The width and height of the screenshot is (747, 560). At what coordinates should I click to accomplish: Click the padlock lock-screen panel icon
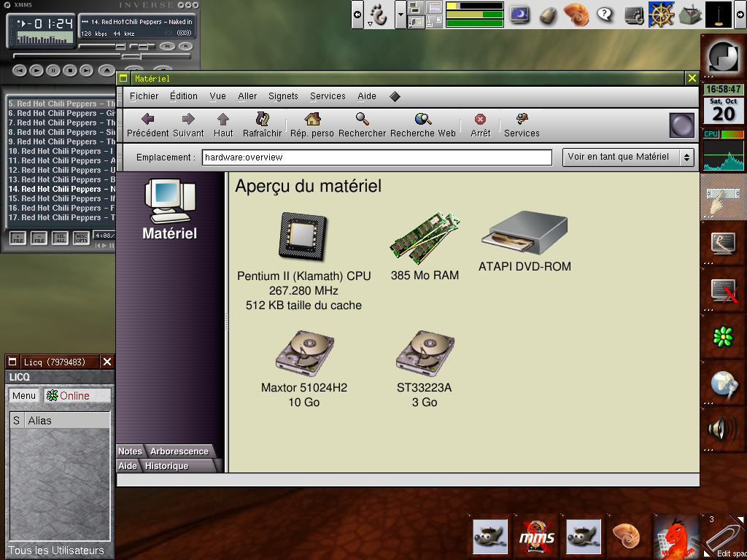[548, 15]
